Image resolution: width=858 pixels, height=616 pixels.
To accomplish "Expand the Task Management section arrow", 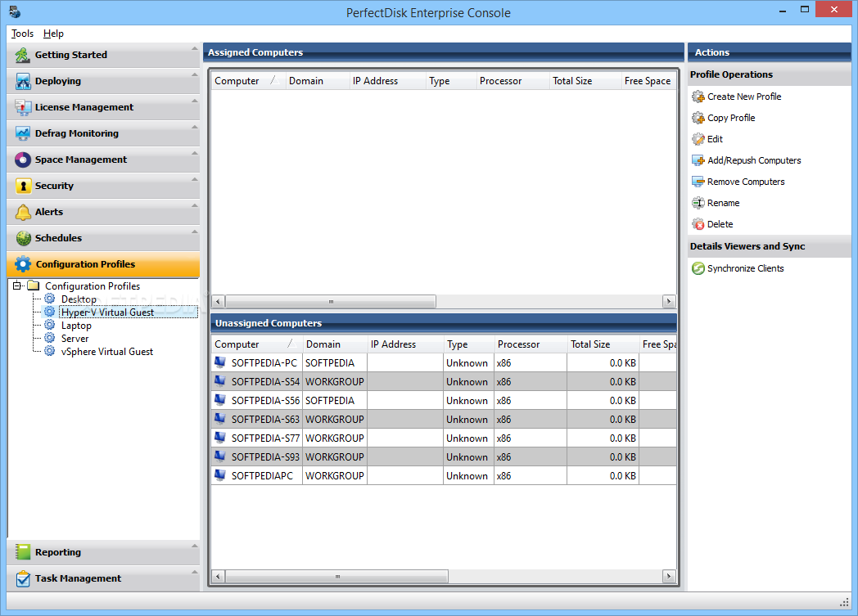I will pyautogui.click(x=194, y=573).
